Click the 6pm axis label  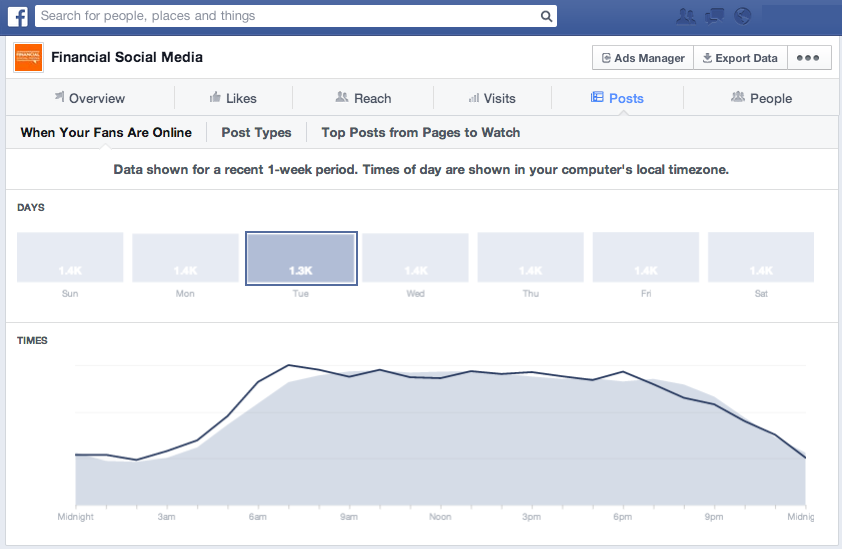[622, 516]
